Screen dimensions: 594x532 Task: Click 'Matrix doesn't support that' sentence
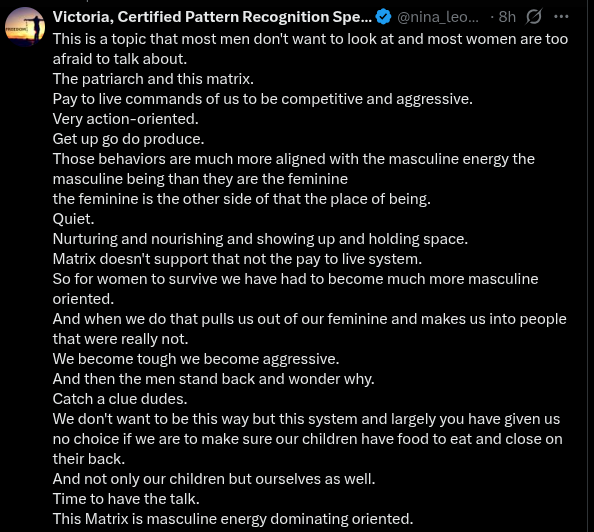point(237,259)
